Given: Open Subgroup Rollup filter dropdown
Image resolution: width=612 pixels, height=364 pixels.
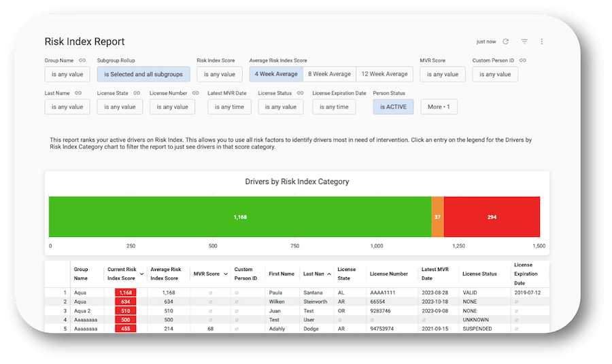Looking at the screenshot, I should pos(143,75).
